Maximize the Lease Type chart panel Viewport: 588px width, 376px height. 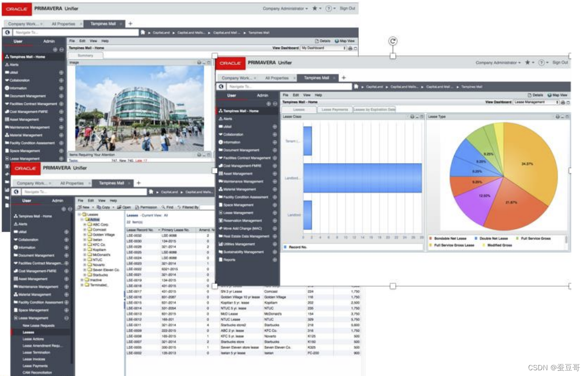(x=567, y=117)
